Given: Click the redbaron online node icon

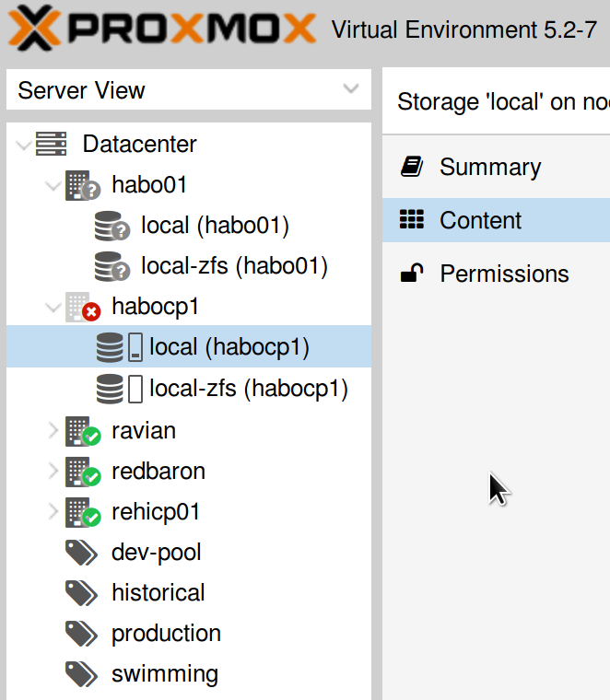Looking at the screenshot, I should [x=83, y=472].
